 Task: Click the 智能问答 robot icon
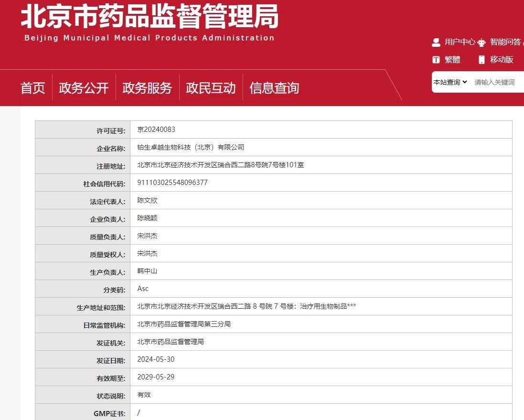(x=482, y=42)
